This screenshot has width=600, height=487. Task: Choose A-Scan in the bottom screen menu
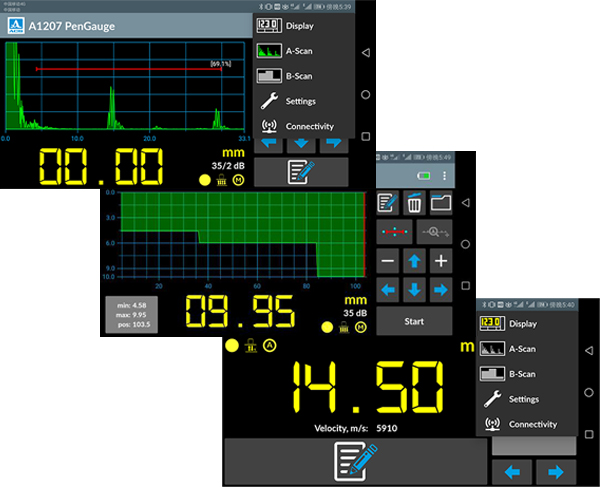tap(527, 349)
